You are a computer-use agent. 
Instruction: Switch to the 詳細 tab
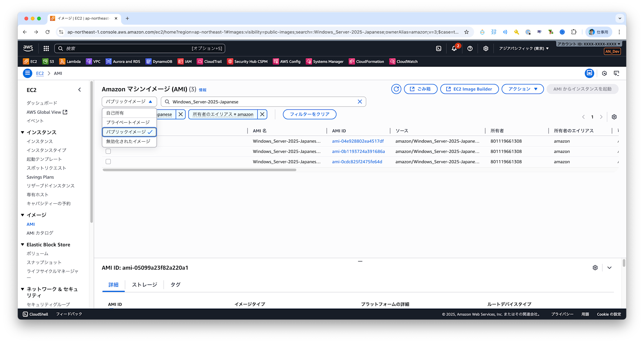pyautogui.click(x=113, y=285)
